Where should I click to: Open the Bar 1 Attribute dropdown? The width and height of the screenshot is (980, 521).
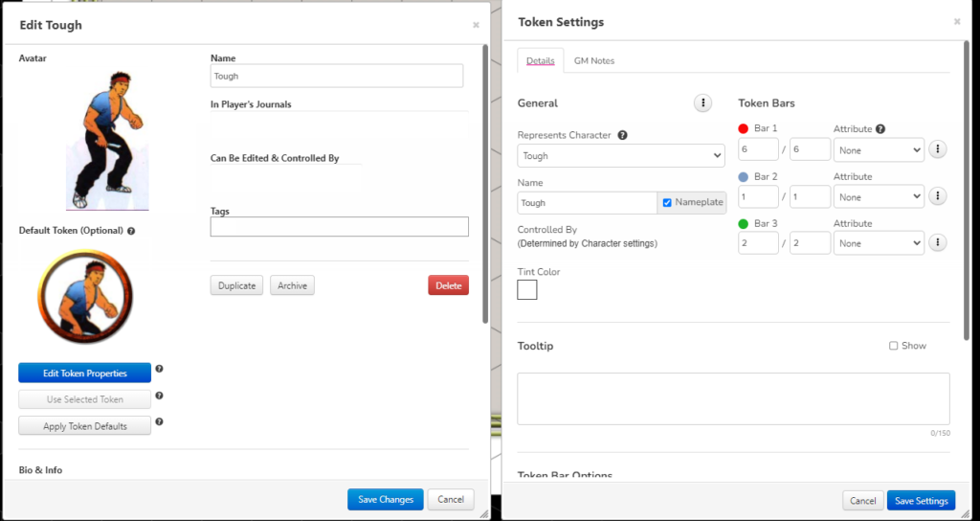coord(879,150)
